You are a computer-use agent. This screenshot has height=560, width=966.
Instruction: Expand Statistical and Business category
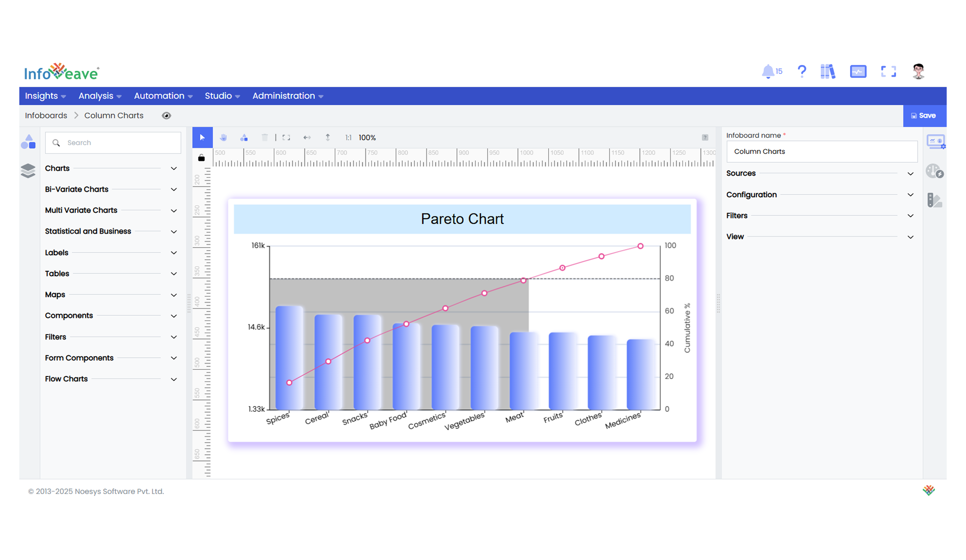(x=111, y=231)
